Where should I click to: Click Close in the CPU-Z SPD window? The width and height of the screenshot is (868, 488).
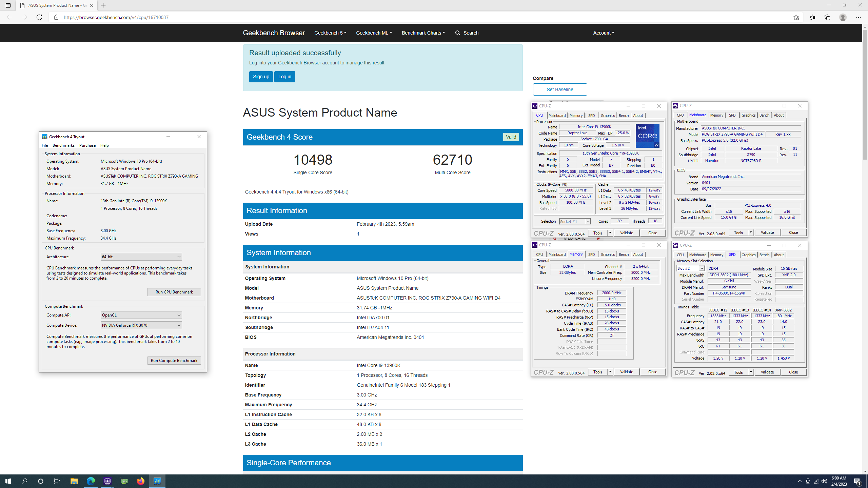[793, 372]
